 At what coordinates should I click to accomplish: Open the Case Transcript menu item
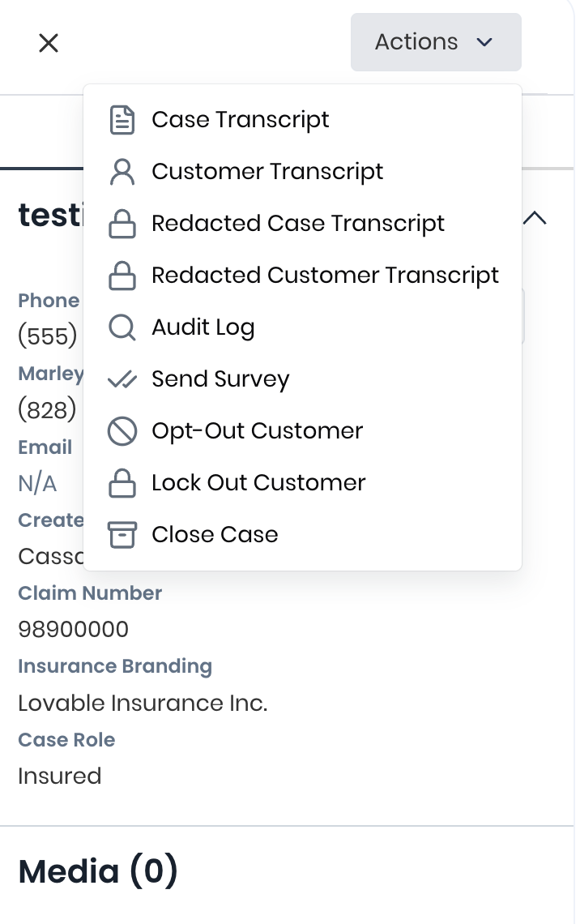[241, 120]
